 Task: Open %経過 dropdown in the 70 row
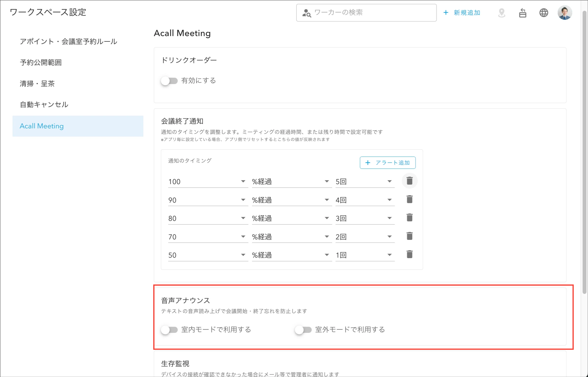tap(292, 237)
